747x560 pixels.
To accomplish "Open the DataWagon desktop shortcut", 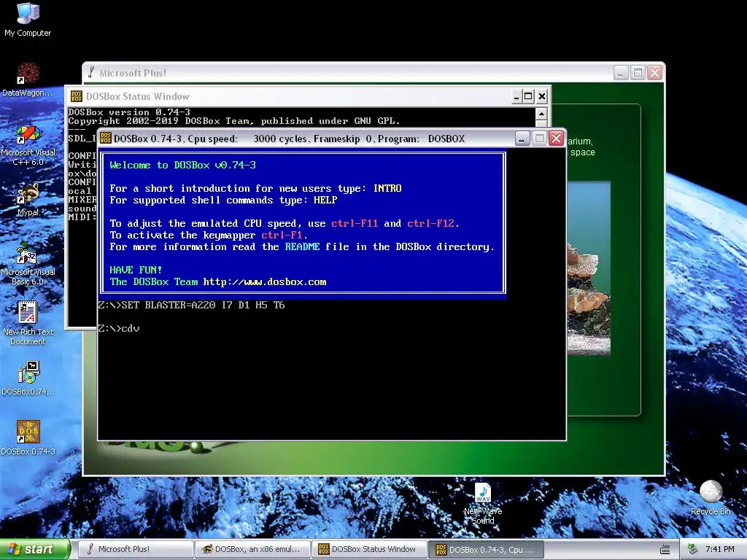I will (x=28, y=79).
